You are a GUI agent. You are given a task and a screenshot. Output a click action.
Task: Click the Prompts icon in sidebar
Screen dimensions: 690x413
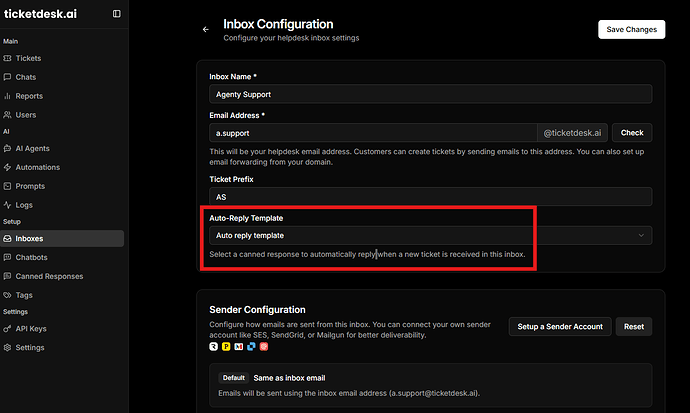[x=8, y=186]
